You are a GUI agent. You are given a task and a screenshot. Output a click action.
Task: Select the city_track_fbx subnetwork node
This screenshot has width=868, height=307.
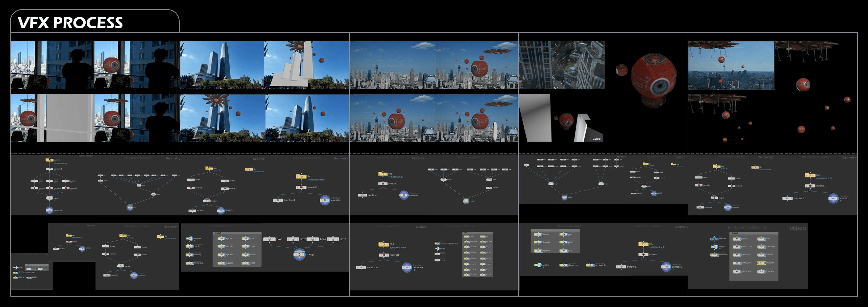(590, 265)
